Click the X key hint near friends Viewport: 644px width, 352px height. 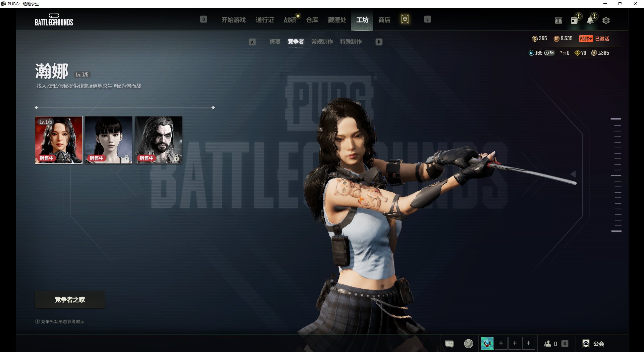(x=565, y=344)
